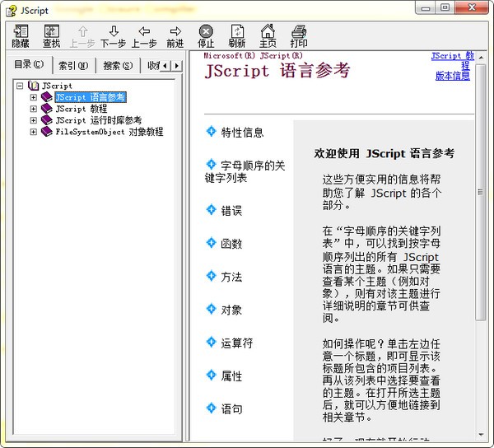Viewport: 494px width, 448px height.
Task: Open the 版本信息 link
Action: pyautogui.click(x=452, y=76)
